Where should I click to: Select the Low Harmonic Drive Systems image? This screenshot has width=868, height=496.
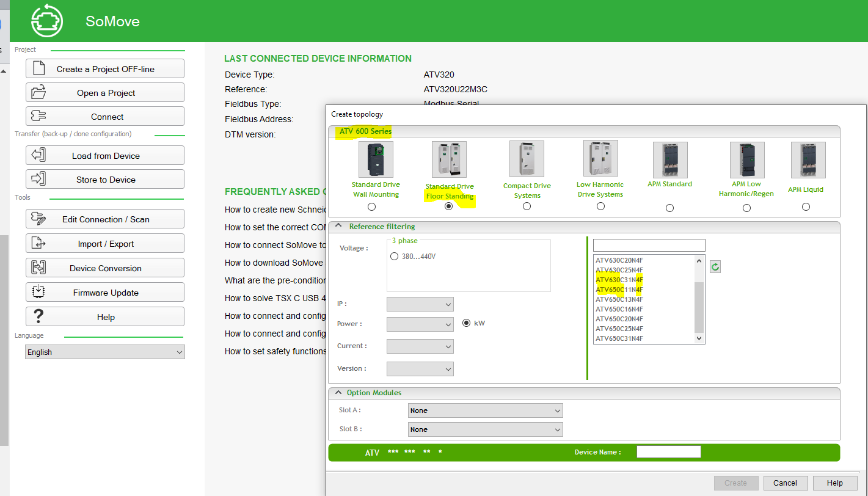(x=600, y=158)
